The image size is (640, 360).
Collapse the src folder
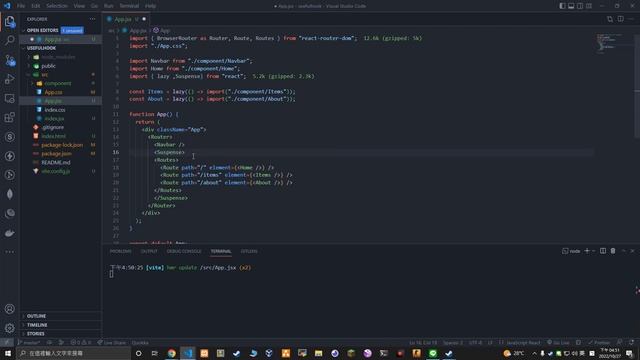pos(44,75)
